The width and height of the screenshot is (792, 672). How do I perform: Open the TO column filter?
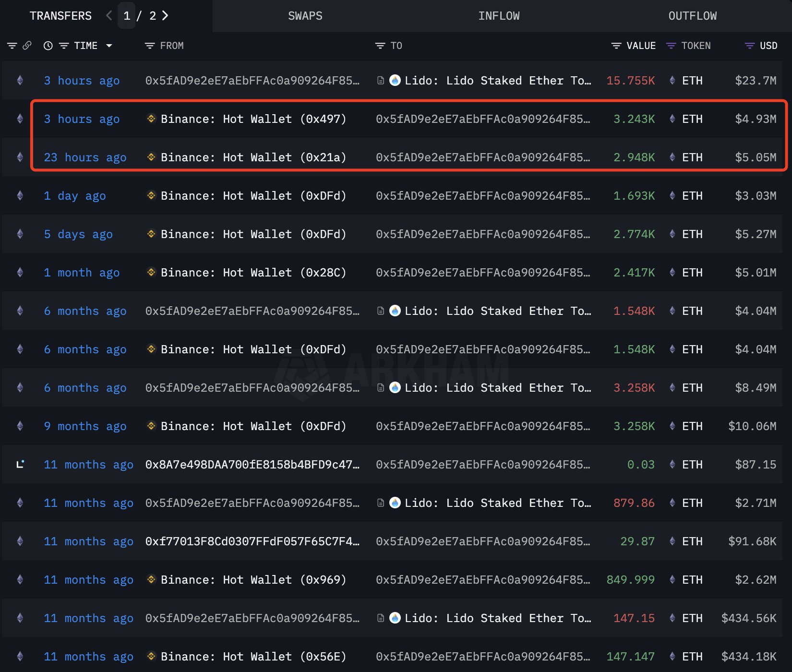380,46
